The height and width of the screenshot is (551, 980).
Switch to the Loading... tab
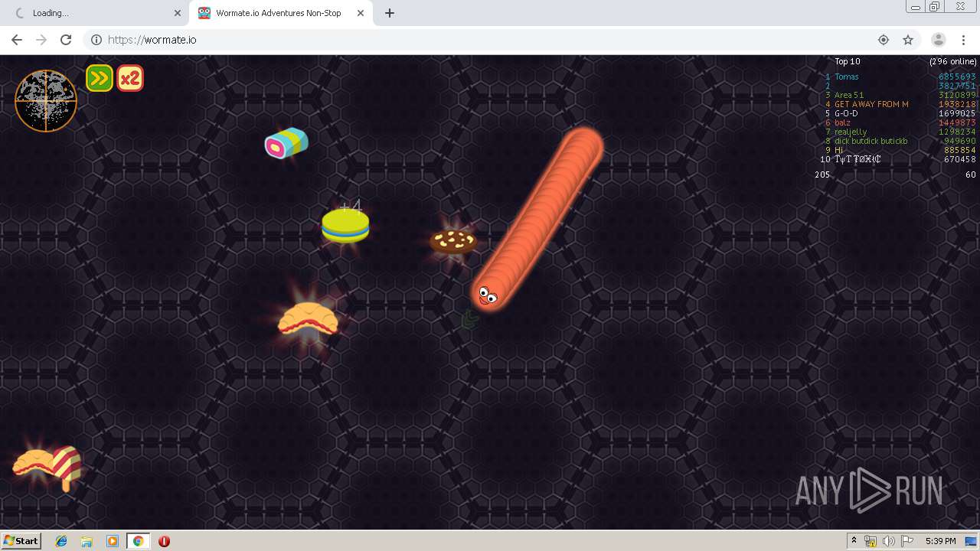pos(97,13)
